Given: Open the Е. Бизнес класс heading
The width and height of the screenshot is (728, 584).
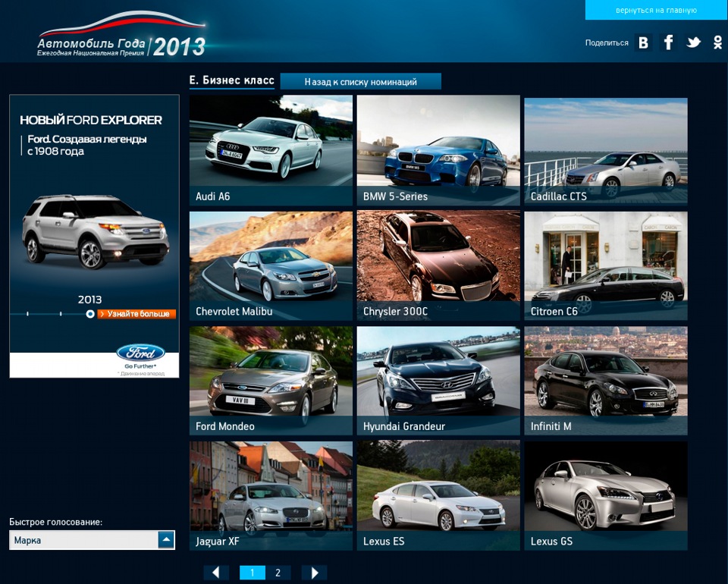Looking at the screenshot, I should click(x=232, y=80).
